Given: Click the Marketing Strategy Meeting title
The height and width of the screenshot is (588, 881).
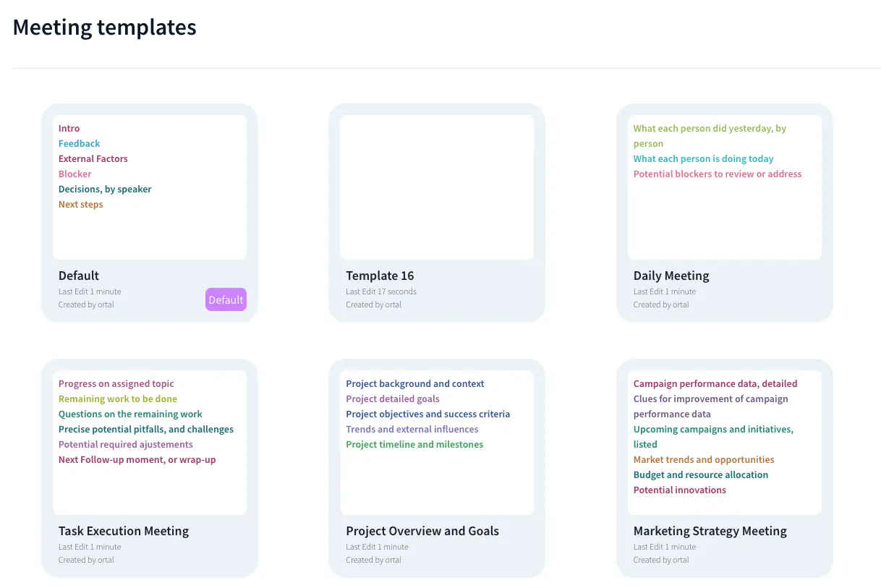Looking at the screenshot, I should coord(710,531).
